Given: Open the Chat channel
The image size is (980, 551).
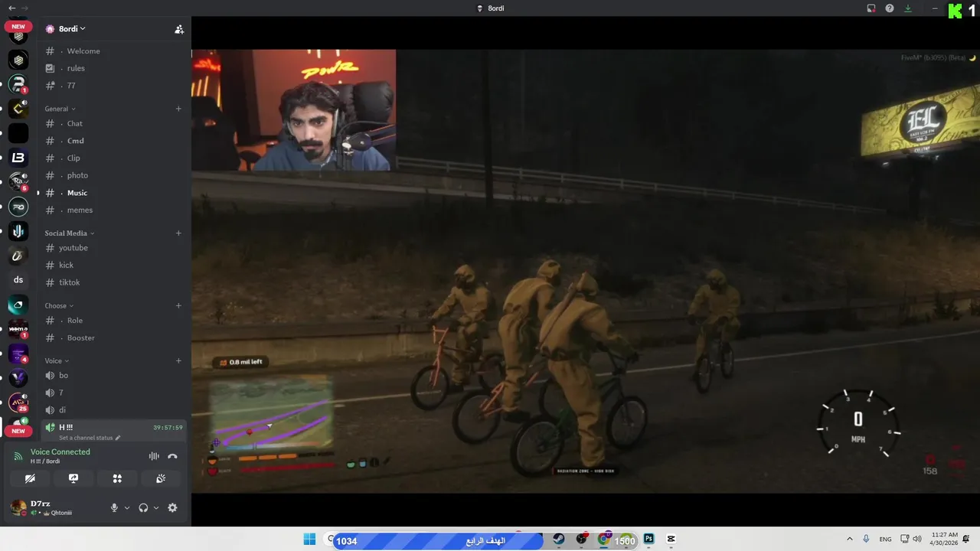Looking at the screenshot, I should click(114, 123).
